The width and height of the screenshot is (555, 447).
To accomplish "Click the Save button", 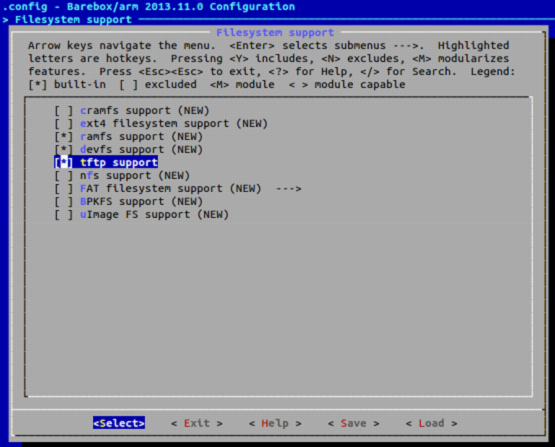I will 353,423.
